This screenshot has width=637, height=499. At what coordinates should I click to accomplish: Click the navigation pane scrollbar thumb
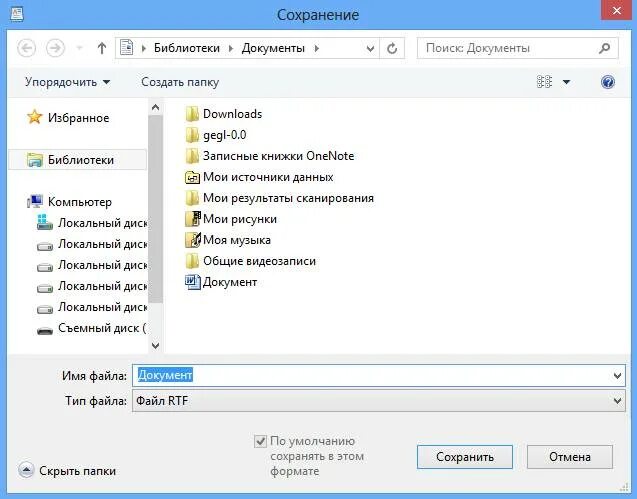click(x=155, y=209)
